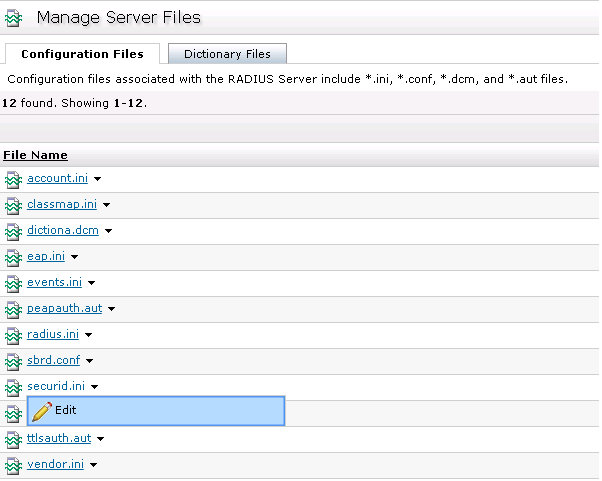The width and height of the screenshot is (602, 481).
Task: Switch to the Dictionary Files tab
Action: tap(227, 54)
